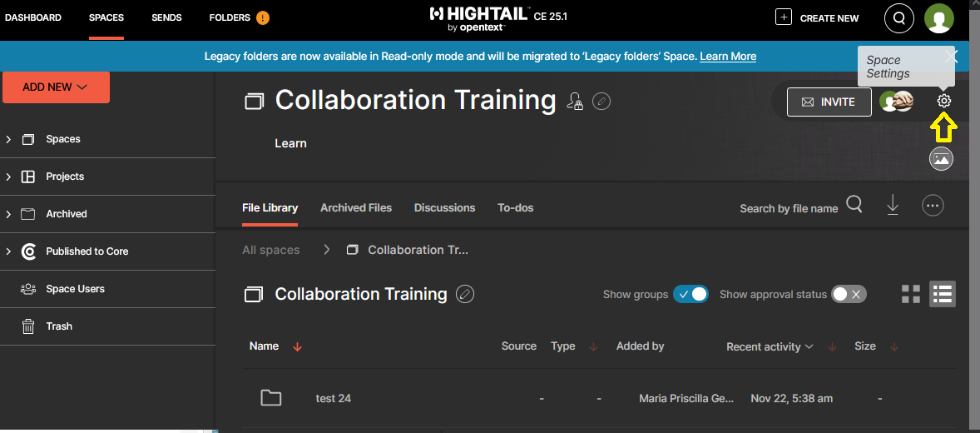Follow the Learn More link

[728, 57]
